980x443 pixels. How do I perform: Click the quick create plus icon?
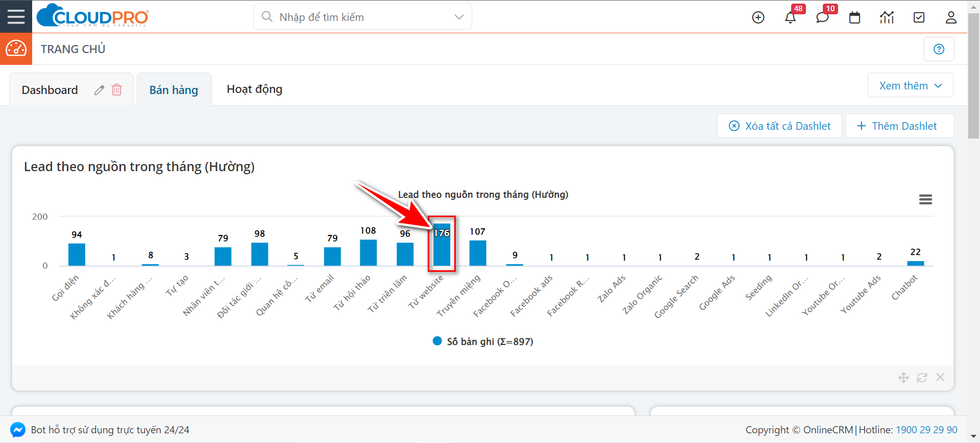758,17
